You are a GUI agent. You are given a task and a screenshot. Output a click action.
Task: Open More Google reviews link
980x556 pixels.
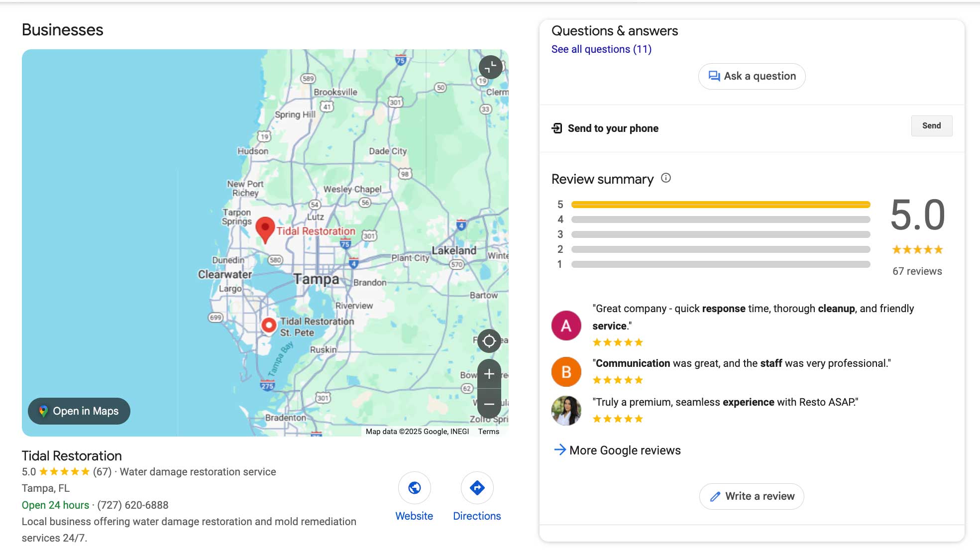coord(617,450)
